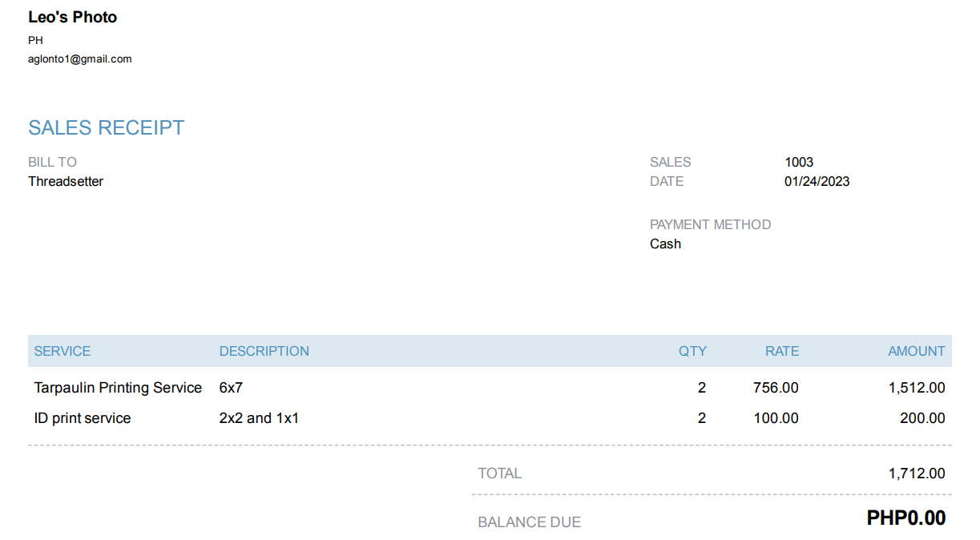Screen dimensions: 980x540
Task: Click the aglonto1@gmail.com email address
Action: tap(79, 59)
